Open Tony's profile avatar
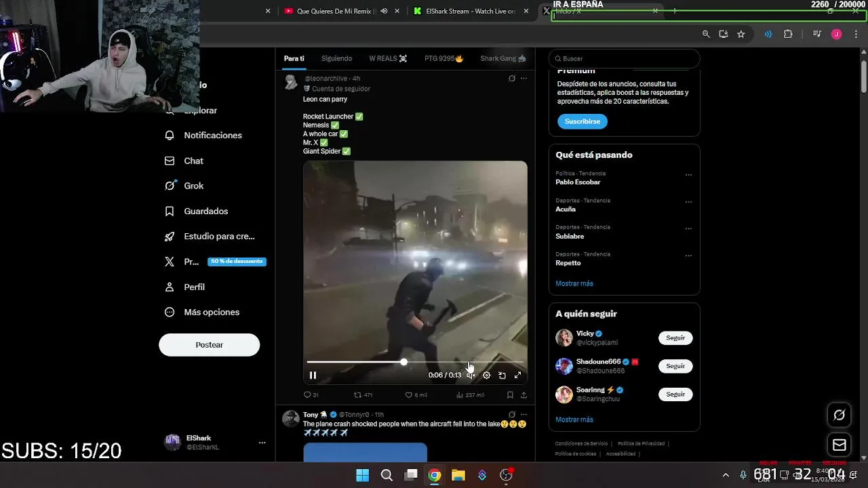868x488 pixels. click(x=291, y=418)
